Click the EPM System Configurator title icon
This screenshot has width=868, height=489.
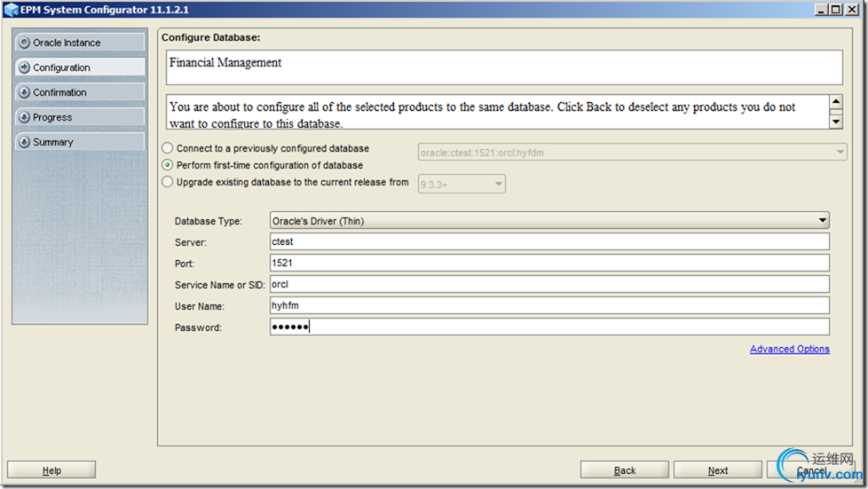click(x=11, y=10)
